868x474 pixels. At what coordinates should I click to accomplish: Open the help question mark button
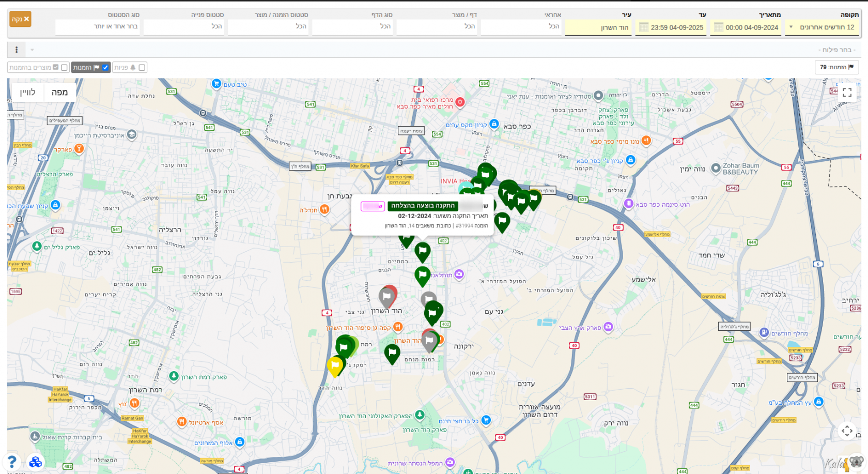coord(12,461)
